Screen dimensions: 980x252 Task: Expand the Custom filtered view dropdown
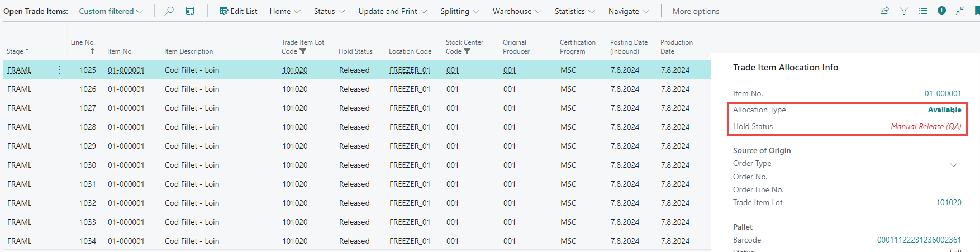pos(111,11)
